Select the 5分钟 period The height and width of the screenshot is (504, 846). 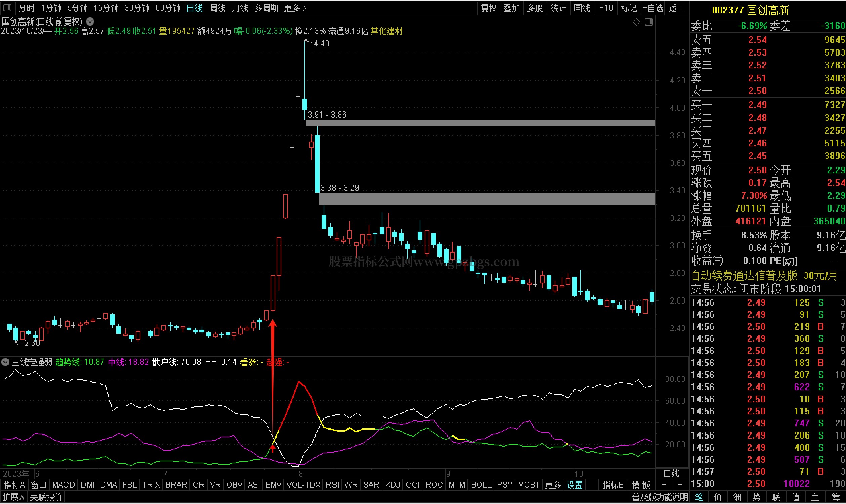pos(78,8)
